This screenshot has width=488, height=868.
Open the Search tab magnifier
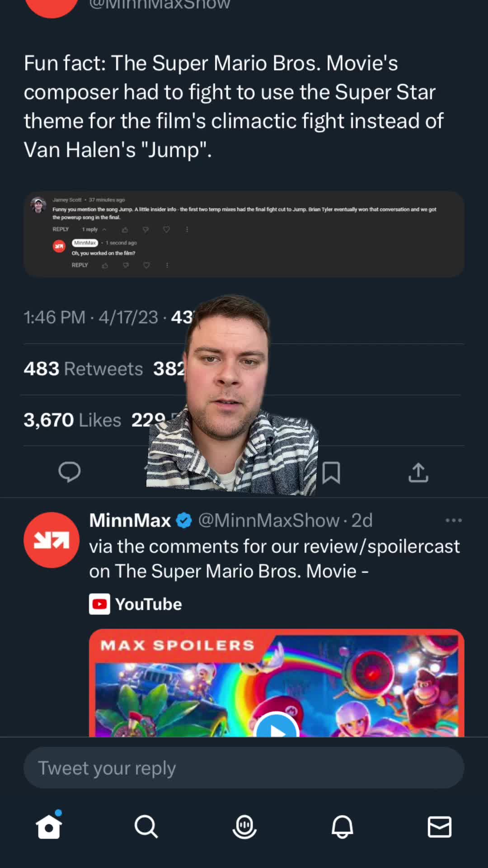pyautogui.click(x=146, y=827)
